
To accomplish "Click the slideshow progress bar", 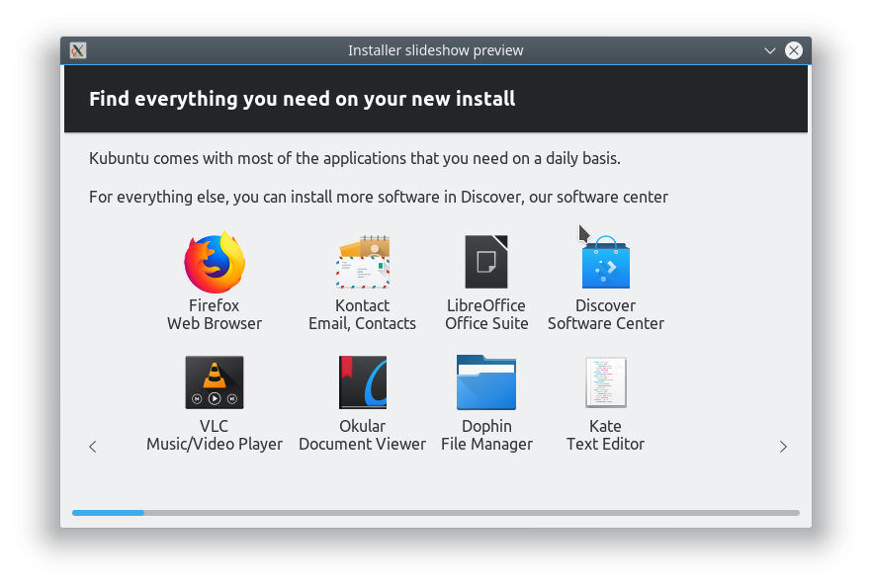I will (x=436, y=513).
